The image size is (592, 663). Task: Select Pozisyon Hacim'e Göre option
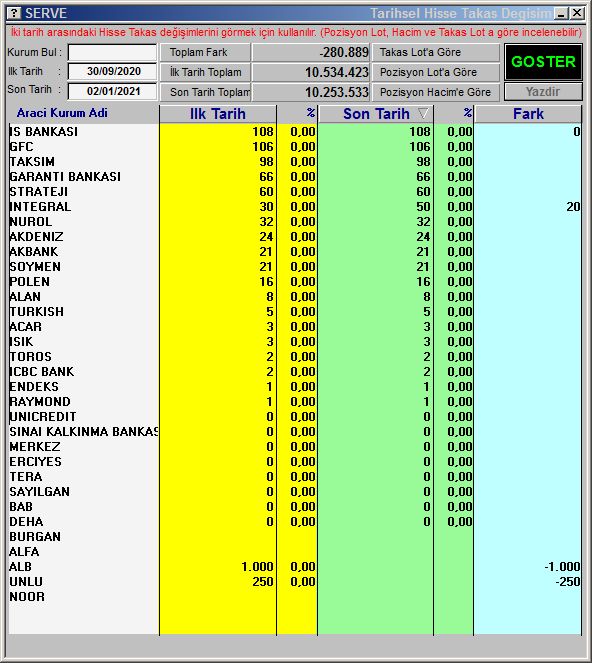coord(436,92)
